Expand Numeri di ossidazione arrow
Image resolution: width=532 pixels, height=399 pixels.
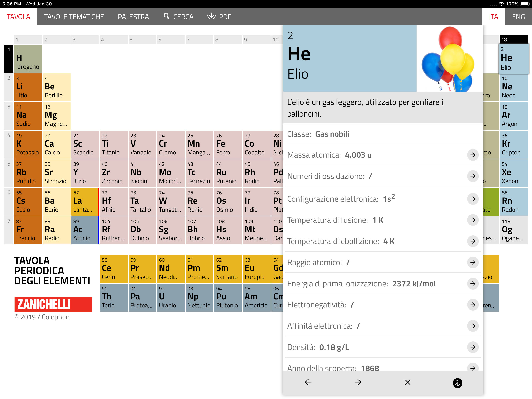pos(473,176)
